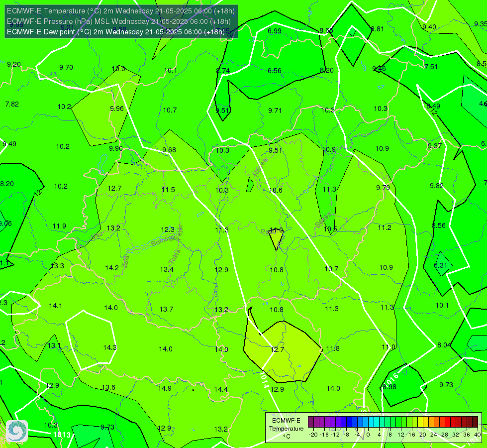Select the ECMWF-E Pressure MSL layer title

(119, 21)
